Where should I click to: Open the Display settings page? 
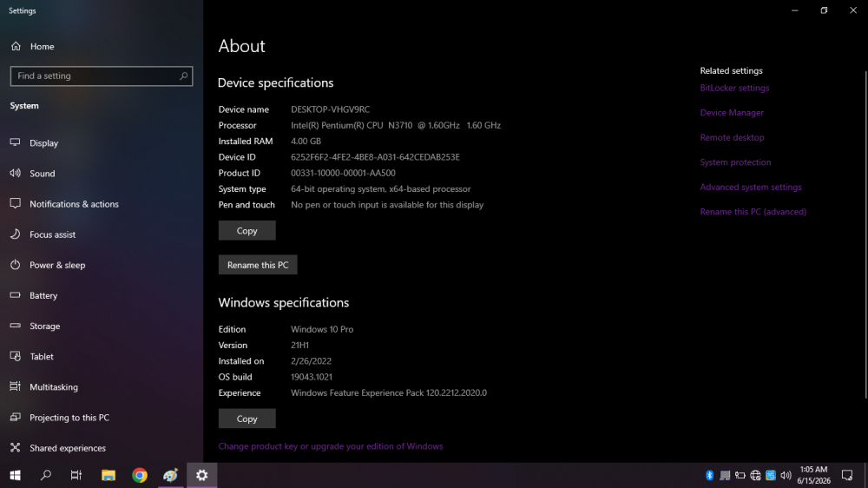(102, 143)
